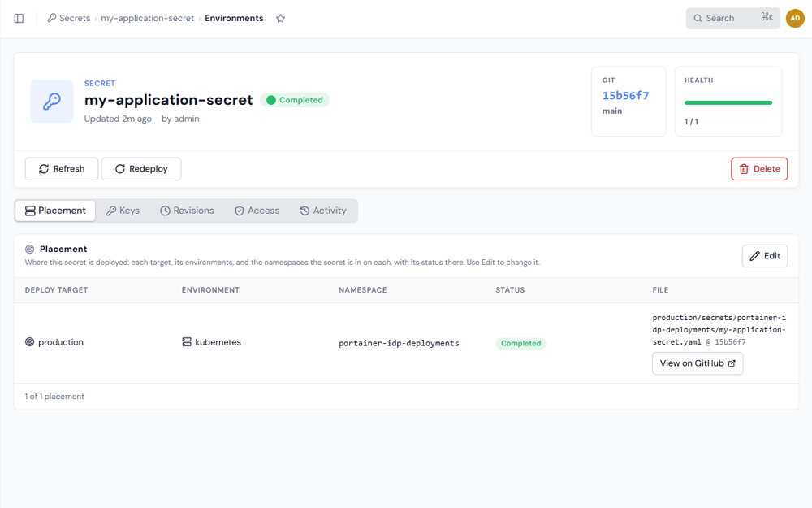Click the Environments breadcrumb
Image resolution: width=812 pixels, height=508 pixels.
(x=234, y=18)
